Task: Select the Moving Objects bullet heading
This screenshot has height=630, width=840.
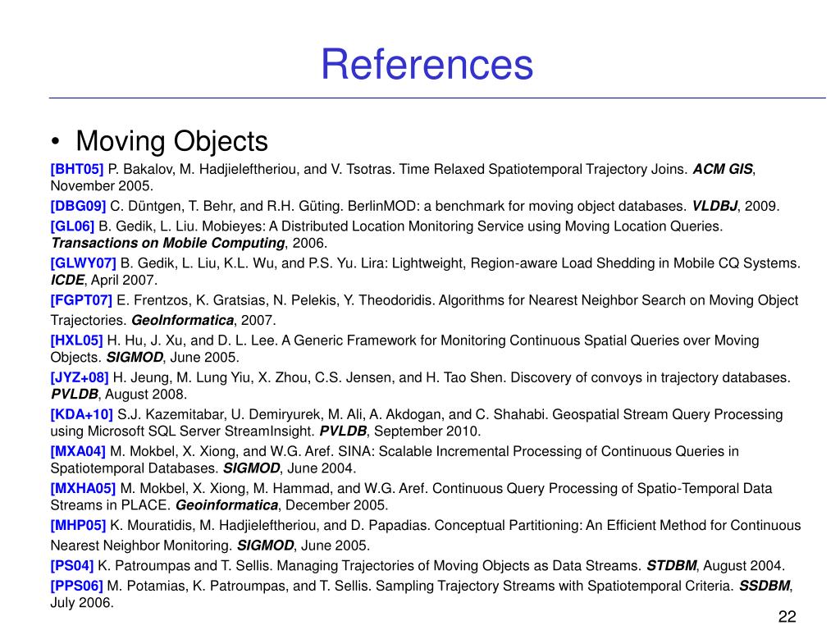Action: click(171, 141)
